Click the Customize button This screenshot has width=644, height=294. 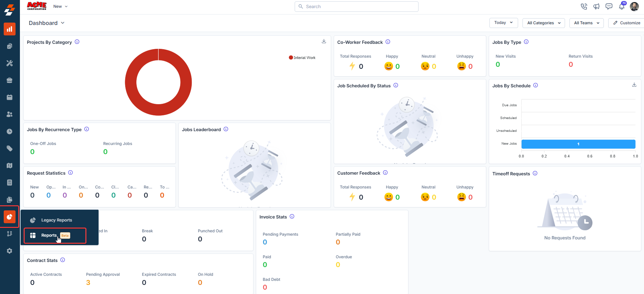[x=626, y=23]
